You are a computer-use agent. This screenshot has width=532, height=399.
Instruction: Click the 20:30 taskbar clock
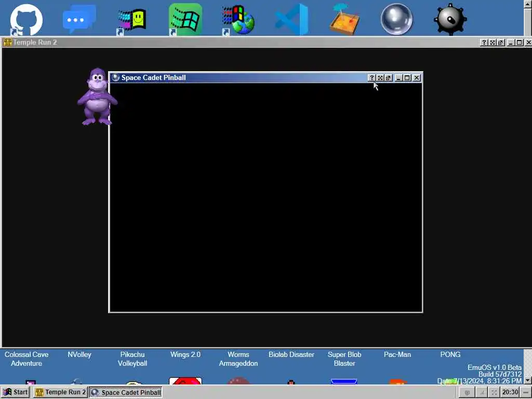point(510,392)
